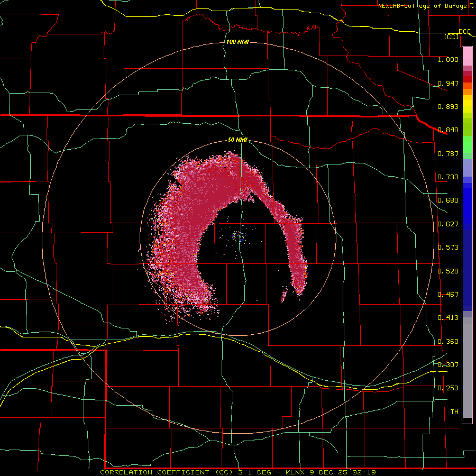Click the 1.000 scale value
The width and height of the screenshot is (476, 476).
[x=448, y=59]
